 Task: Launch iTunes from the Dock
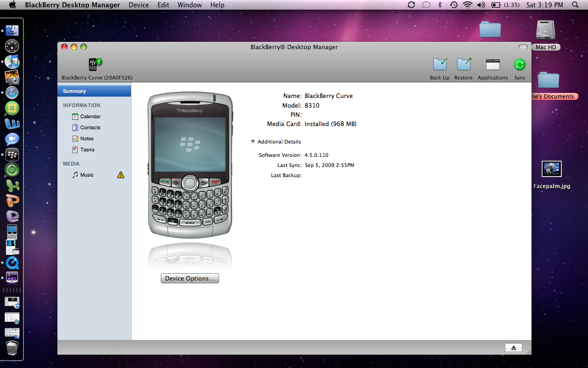click(x=12, y=62)
